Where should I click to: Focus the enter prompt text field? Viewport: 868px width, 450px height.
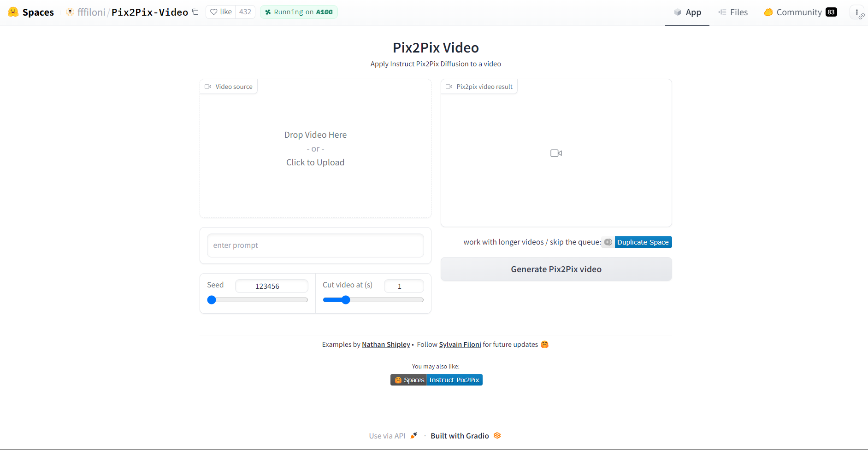(315, 245)
